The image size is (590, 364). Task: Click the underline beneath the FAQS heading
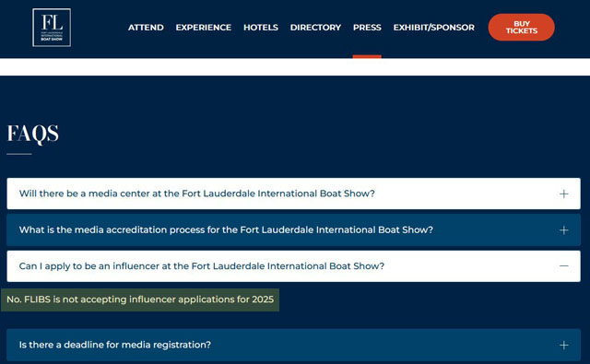pyautogui.click(x=19, y=154)
